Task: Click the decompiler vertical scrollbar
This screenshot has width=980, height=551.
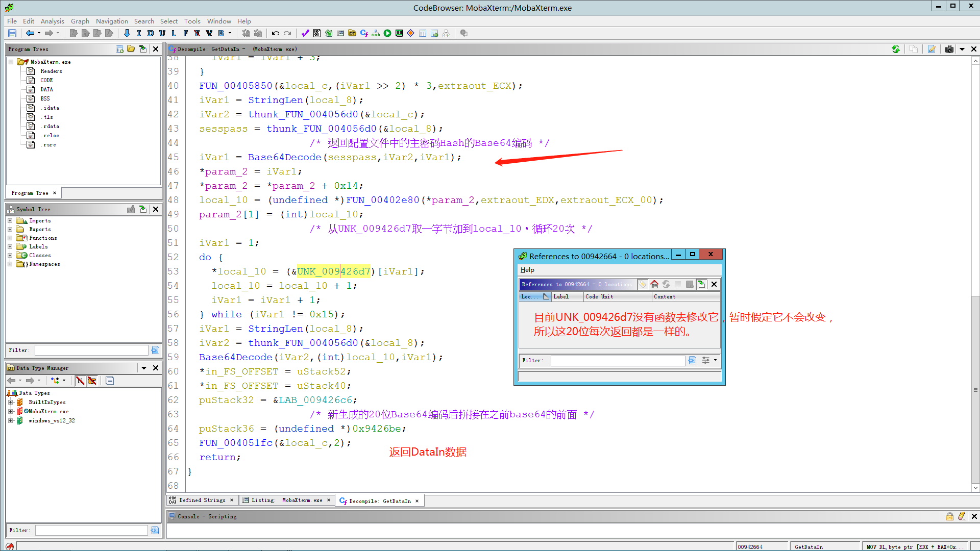Action: point(975,275)
